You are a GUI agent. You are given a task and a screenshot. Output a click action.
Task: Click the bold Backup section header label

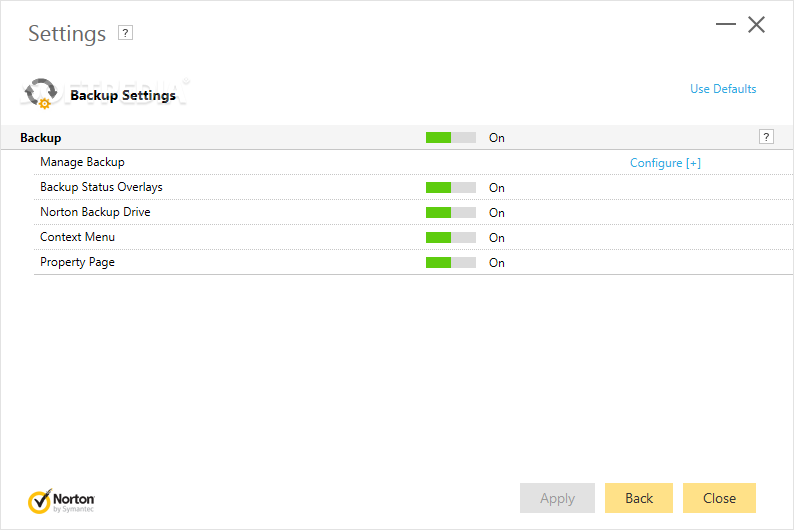coord(40,138)
